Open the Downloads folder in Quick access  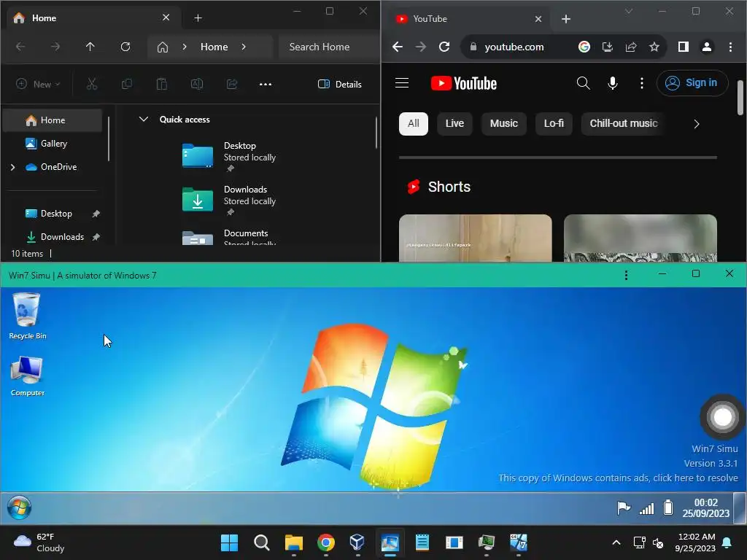(228, 200)
